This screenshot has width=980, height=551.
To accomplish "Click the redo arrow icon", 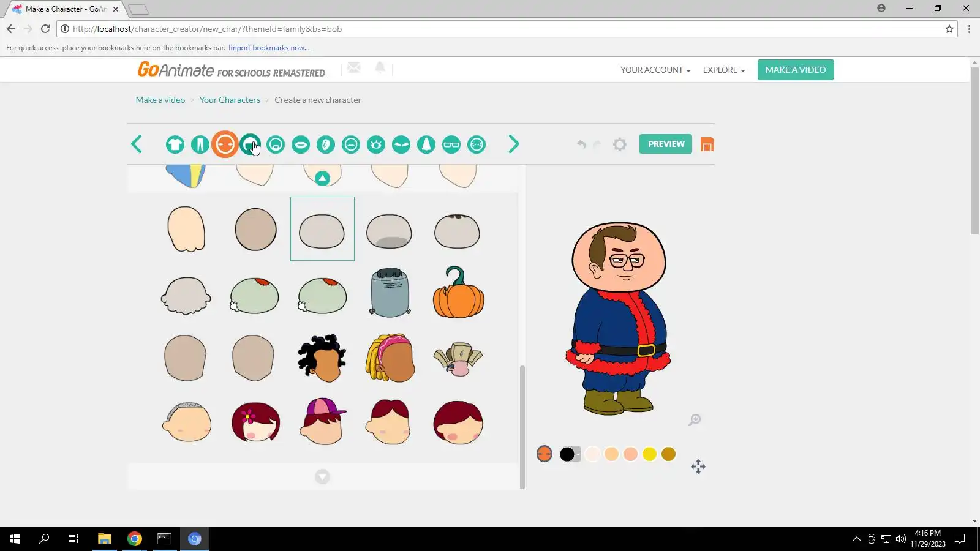I will pos(597,144).
